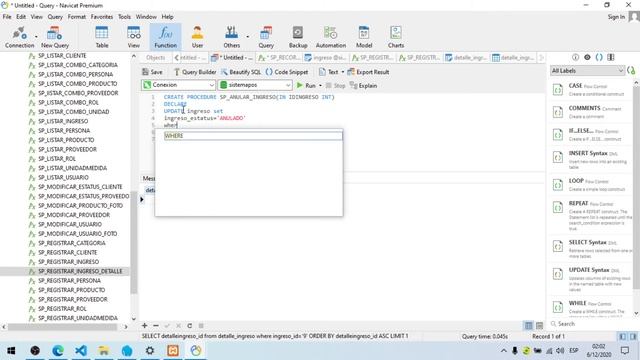
Task: Click Sign In link
Action: click(616, 17)
